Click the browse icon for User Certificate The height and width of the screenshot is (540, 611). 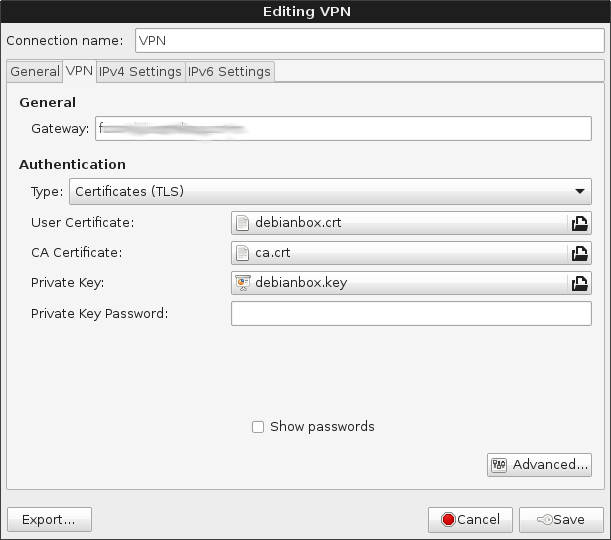click(x=579, y=223)
